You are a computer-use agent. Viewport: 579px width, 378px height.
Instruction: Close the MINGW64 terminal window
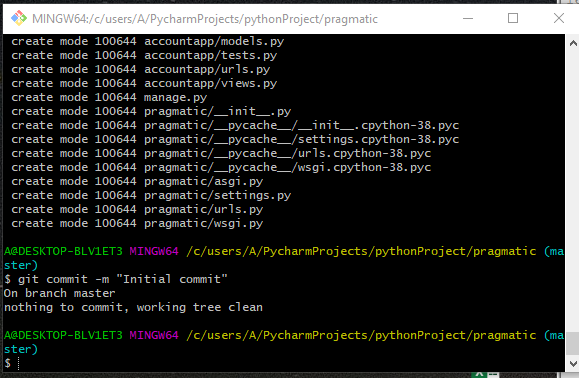(x=559, y=18)
